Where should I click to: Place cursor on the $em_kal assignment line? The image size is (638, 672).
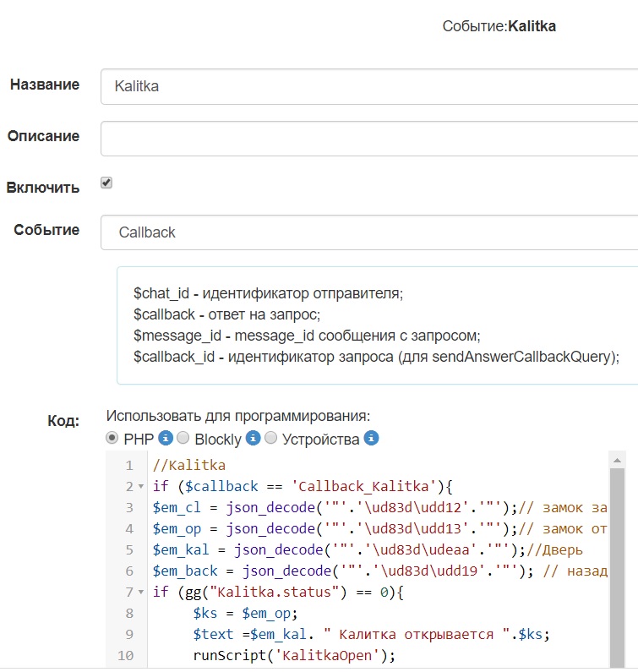(x=338, y=550)
